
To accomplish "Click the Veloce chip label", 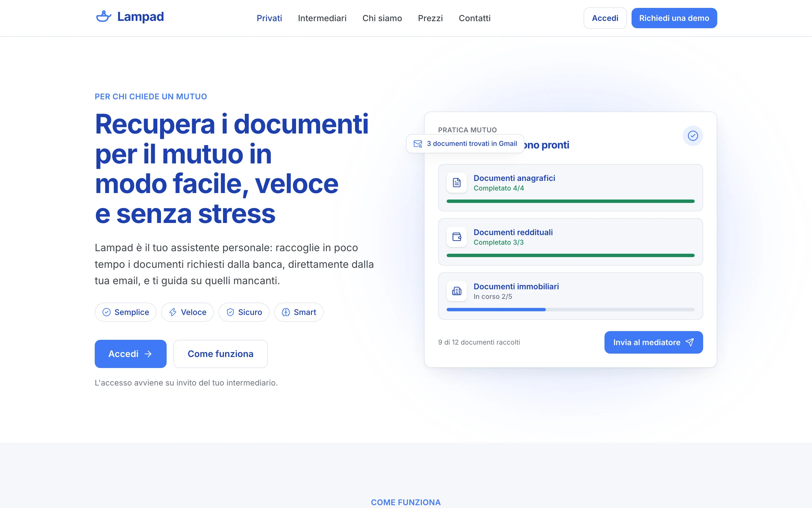I will pyautogui.click(x=194, y=312).
